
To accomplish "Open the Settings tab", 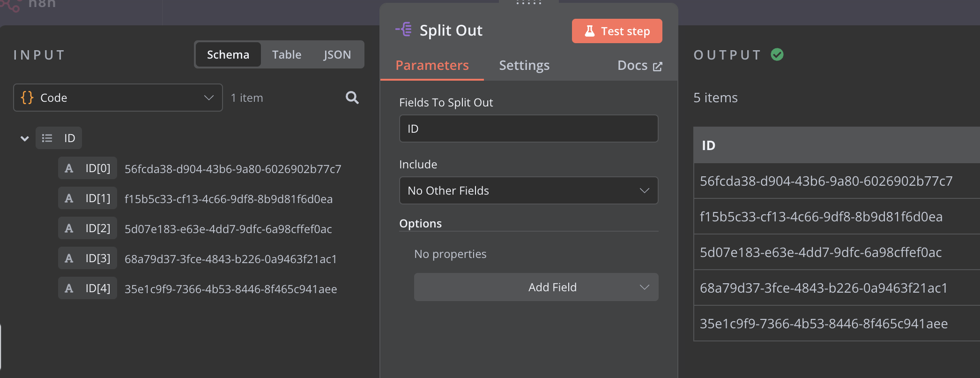I will (524, 65).
